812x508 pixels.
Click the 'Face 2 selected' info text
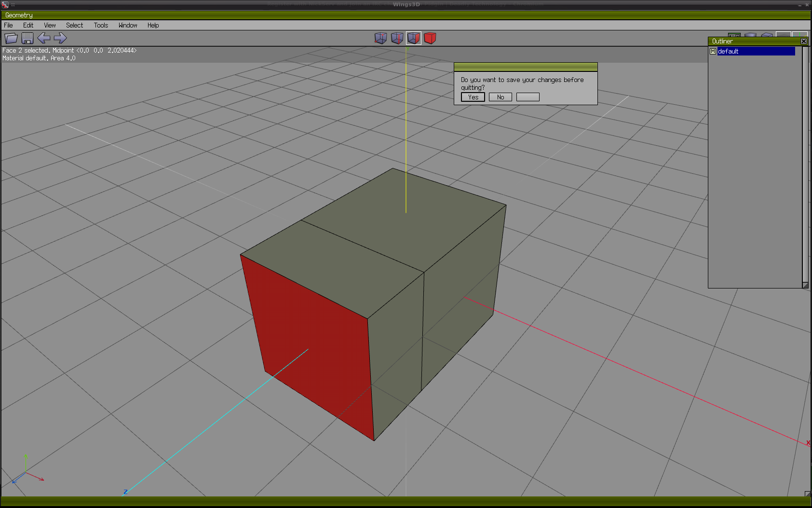[69, 50]
